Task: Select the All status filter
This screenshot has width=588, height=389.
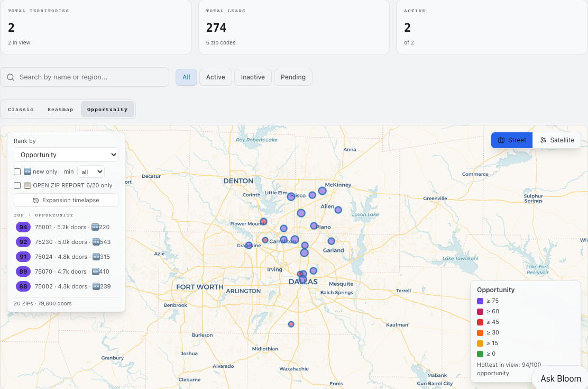Action: [x=186, y=77]
